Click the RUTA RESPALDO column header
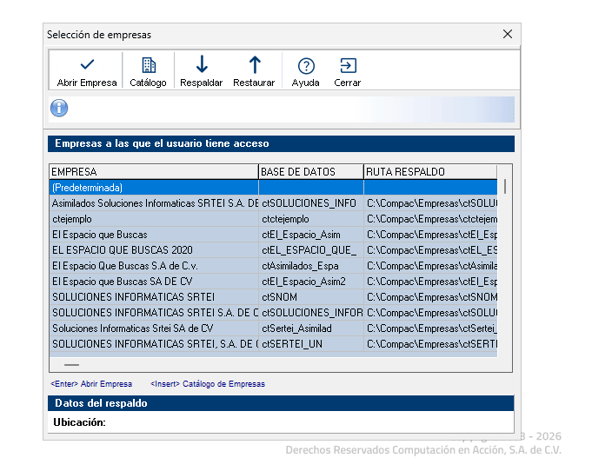 pyautogui.click(x=430, y=172)
